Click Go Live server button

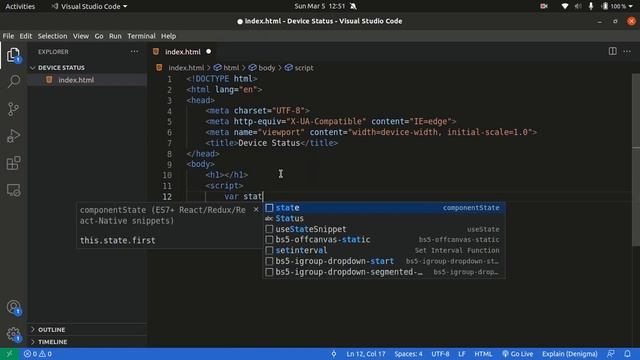click(517, 354)
